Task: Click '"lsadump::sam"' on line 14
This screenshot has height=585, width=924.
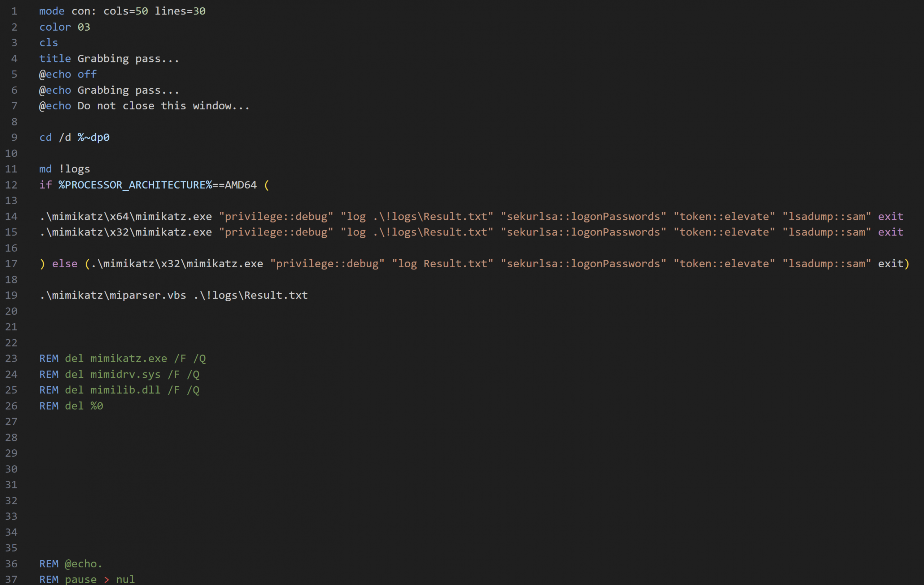Action: tap(827, 216)
